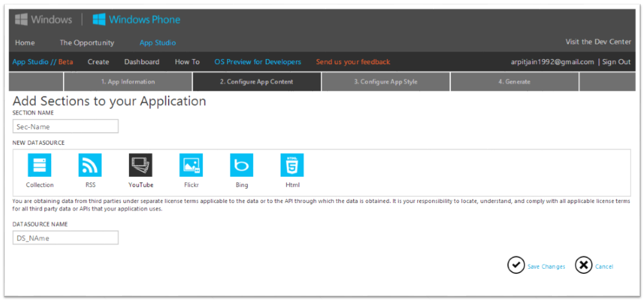Click Send us your feedback link
644x300 pixels.
click(353, 62)
